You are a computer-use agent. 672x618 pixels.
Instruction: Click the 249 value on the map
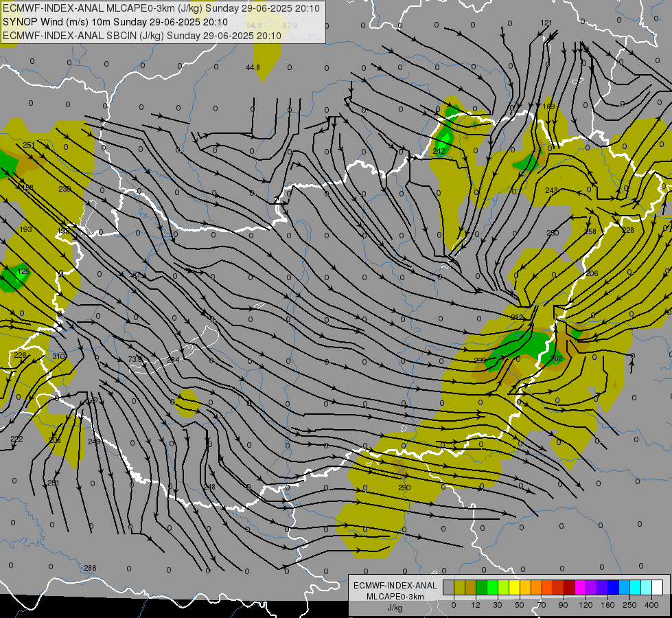[94, 442]
